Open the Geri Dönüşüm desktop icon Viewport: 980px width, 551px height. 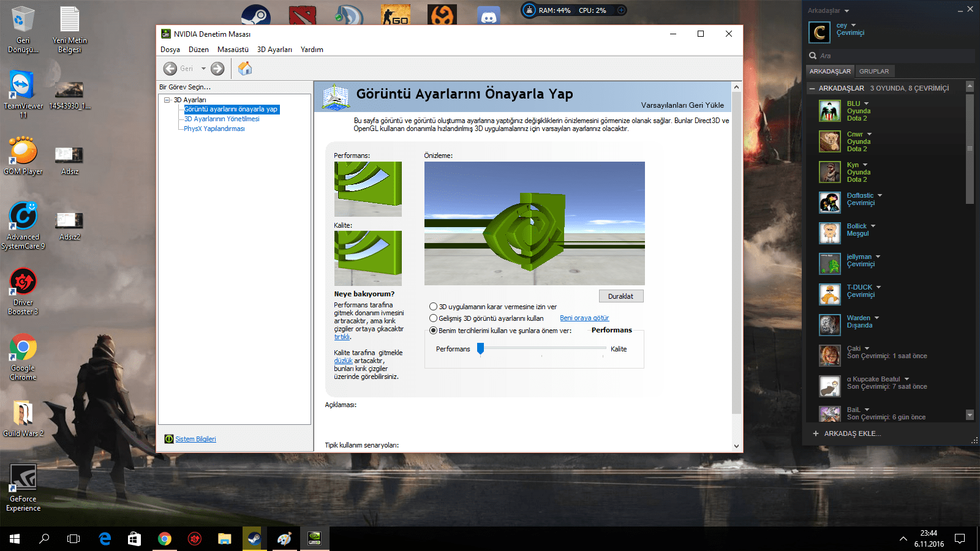click(x=23, y=30)
